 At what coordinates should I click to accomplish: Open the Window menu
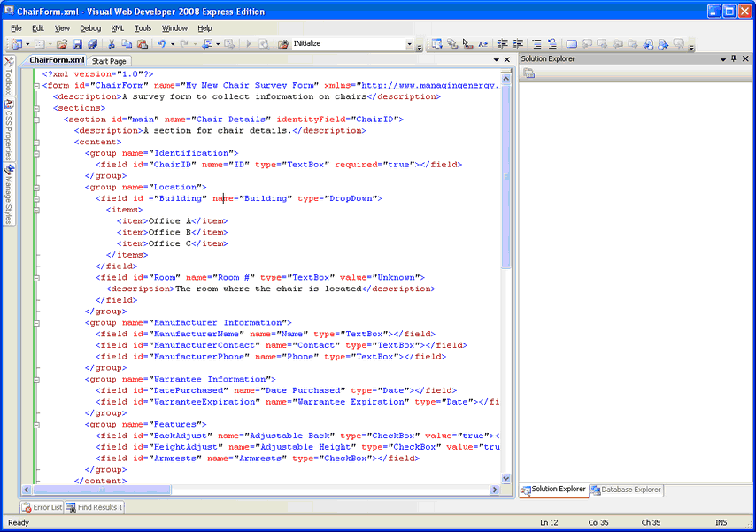pos(174,28)
